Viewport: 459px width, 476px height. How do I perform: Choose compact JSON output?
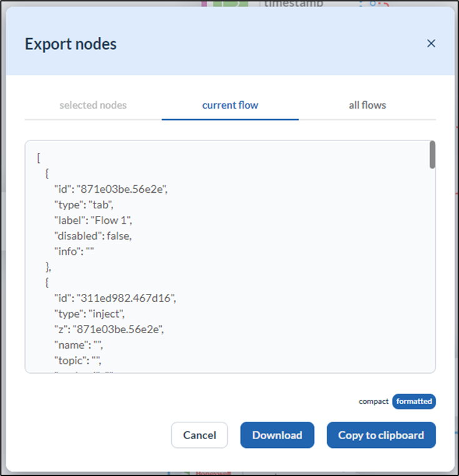click(373, 401)
